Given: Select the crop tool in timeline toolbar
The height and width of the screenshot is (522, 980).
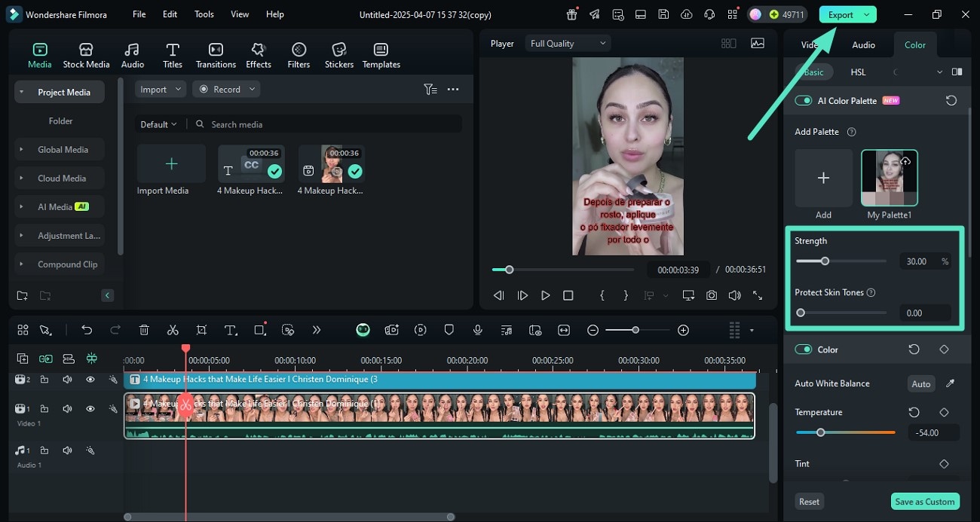Looking at the screenshot, I should point(201,330).
